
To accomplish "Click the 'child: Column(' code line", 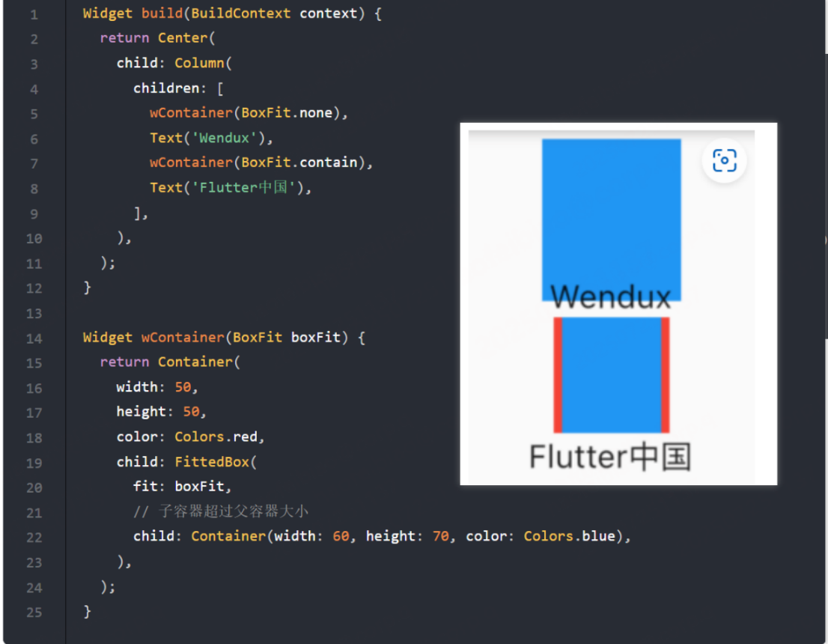I will coord(174,63).
